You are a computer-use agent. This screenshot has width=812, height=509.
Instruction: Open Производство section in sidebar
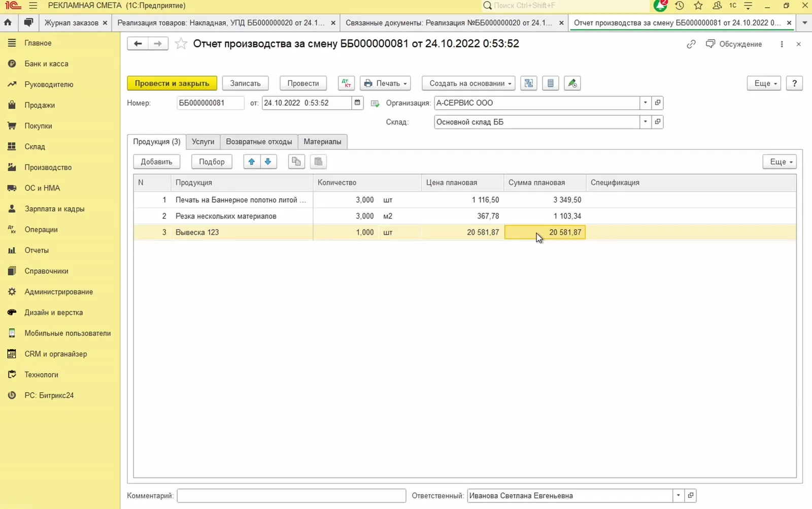click(x=48, y=167)
